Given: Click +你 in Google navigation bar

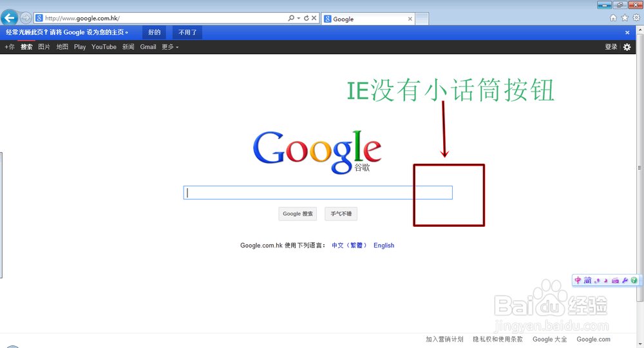Looking at the screenshot, I should pyautogui.click(x=10, y=47).
